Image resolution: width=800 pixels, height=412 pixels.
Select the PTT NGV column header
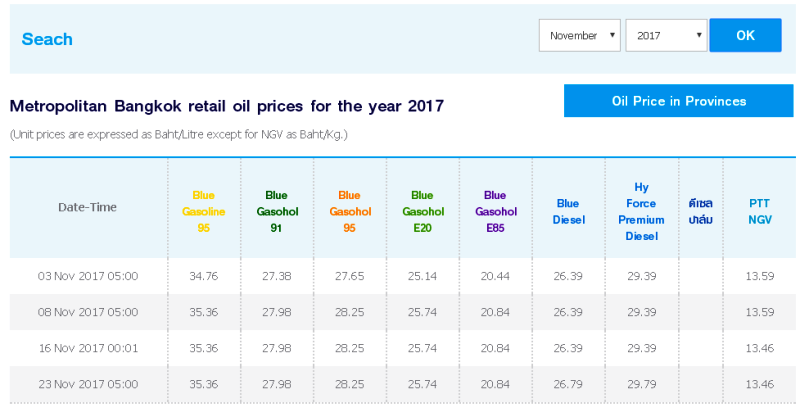760,212
